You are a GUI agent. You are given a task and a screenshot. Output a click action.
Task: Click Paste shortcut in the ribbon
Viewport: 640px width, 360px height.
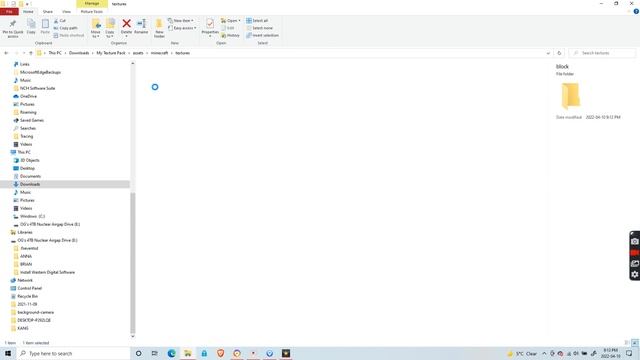(69, 35)
